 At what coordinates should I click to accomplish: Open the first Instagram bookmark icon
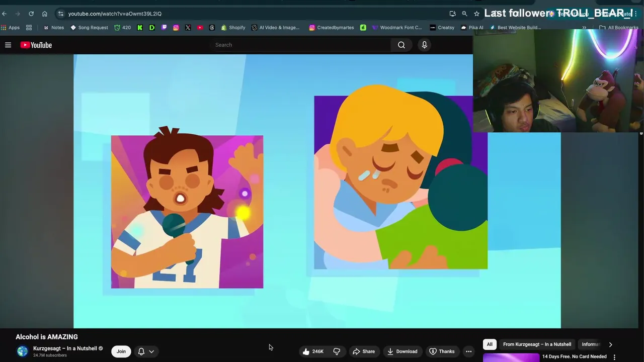click(x=176, y=28)
